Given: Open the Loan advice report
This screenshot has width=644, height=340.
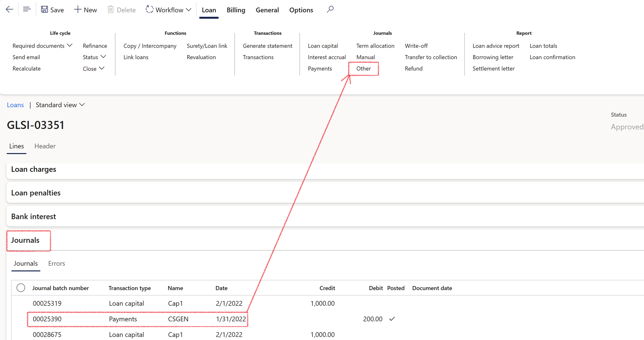Looking at the screenshot, I should pyautogui.click(x=496, y=46).
